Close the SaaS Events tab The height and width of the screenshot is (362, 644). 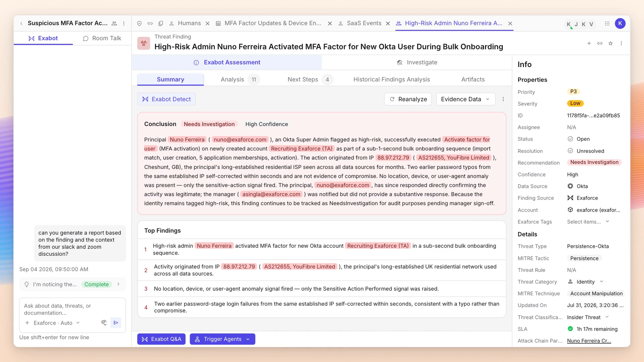[x=388, y=23]
